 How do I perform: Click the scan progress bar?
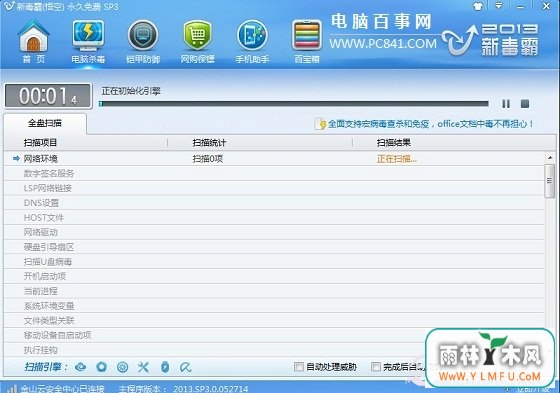coord(294,104)
